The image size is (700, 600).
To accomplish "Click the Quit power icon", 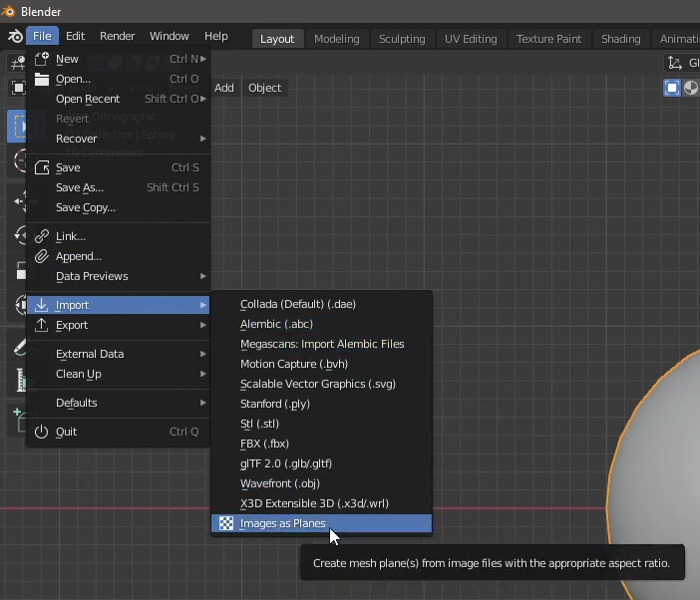I will click(42, 432).
